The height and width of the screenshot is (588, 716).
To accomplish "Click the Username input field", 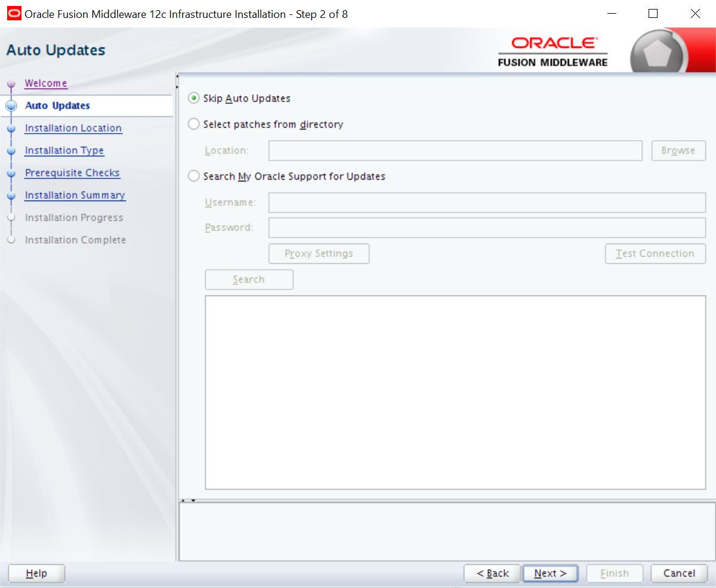I will click(x=487, y=202).
